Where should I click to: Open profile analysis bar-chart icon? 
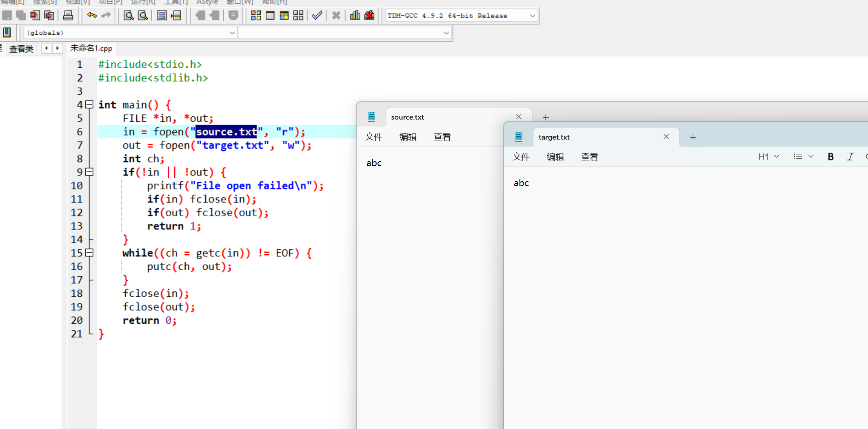click(x=355, y=16)
